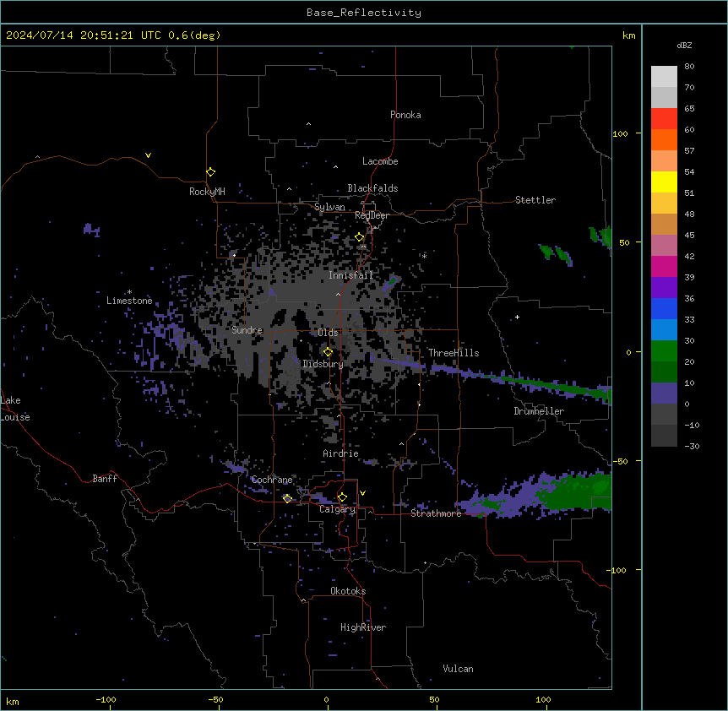
Task: Select the slate purple 0-10 dBZ swatch
Action: point(664,393)
